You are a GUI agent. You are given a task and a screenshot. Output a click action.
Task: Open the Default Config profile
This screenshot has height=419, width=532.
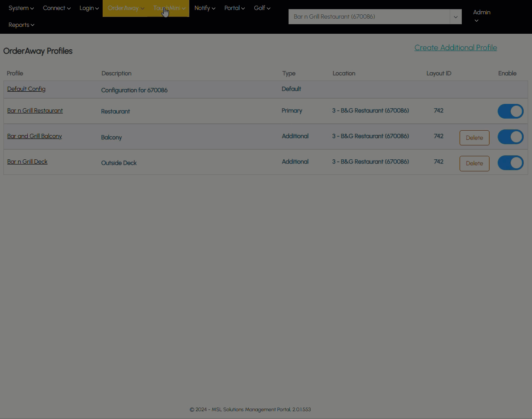click(x=26, y=89)
